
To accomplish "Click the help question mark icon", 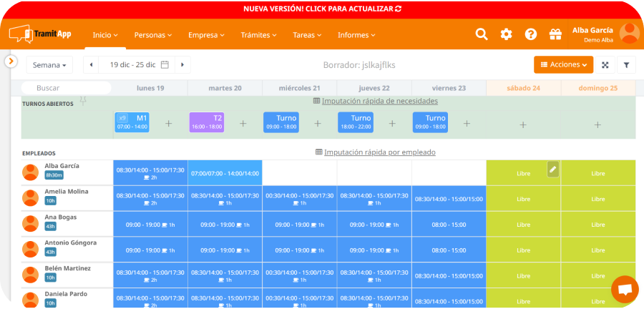I will coord(531,34).
